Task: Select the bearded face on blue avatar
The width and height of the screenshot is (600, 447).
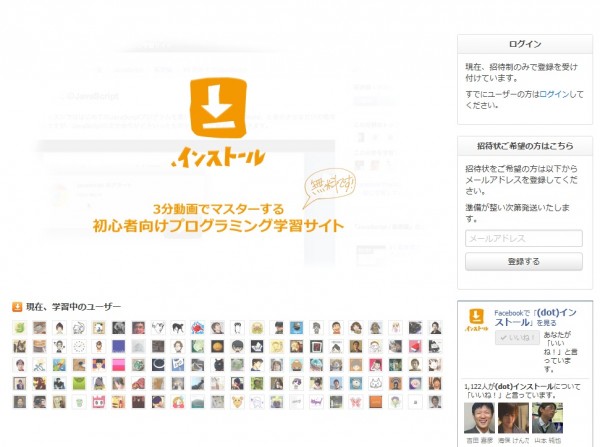Action: click(297, 328)
